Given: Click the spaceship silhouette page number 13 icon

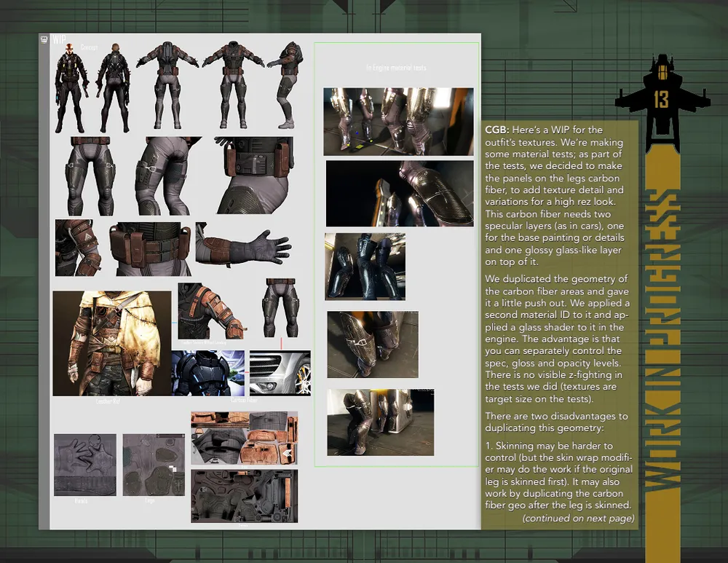Looking at the screenshot, I should pyautogui.click(x=661, y=93).
